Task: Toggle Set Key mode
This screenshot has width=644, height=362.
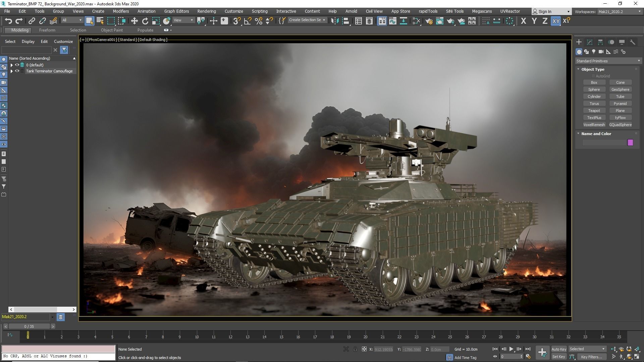Action: 558,357
